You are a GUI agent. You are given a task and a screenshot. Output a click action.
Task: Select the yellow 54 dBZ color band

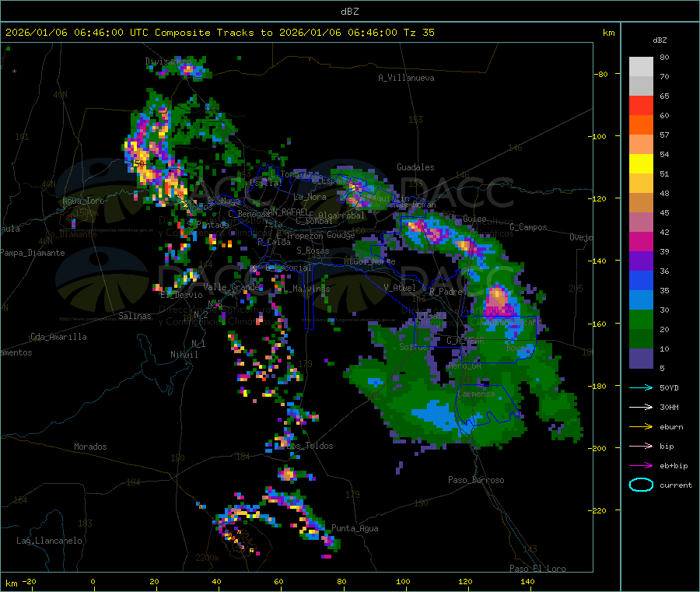coord(641,164)
